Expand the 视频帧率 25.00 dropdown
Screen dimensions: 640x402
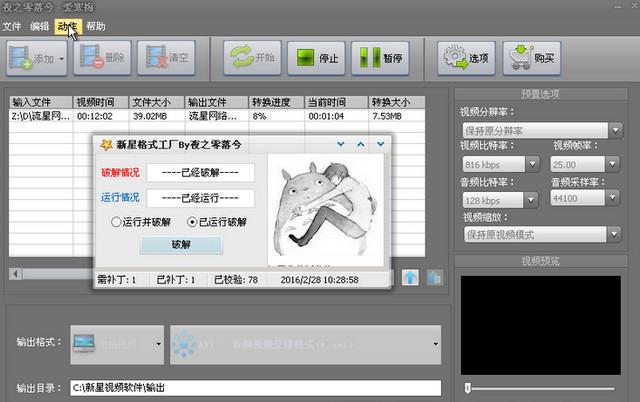612,164
